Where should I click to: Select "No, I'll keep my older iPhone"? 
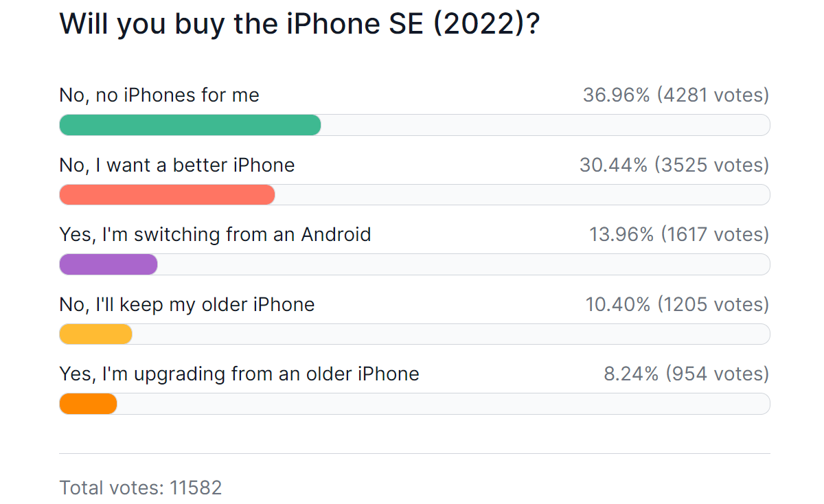pyautogui.click(x=187, y=304)
